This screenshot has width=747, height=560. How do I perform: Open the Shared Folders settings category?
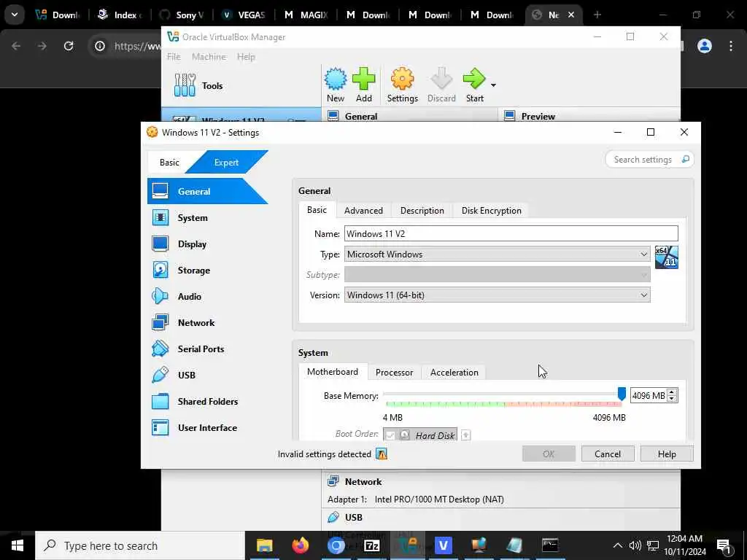coord(207,401)
